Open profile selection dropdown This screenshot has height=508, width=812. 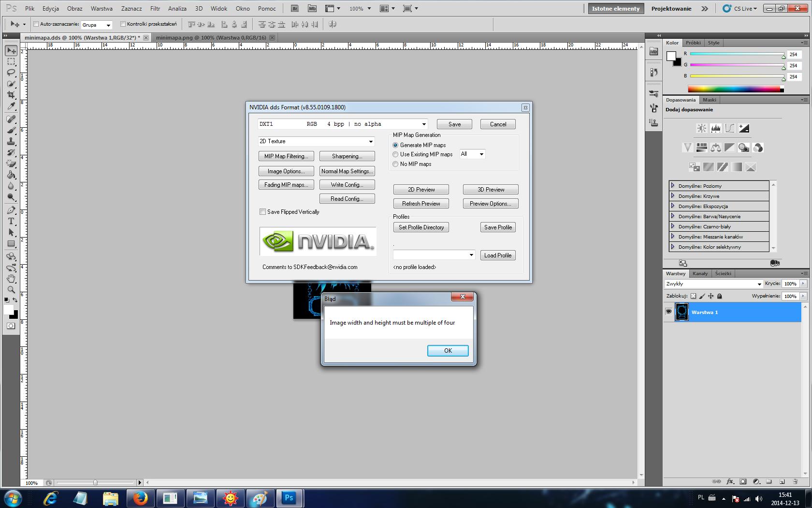[x=434, y=255]
